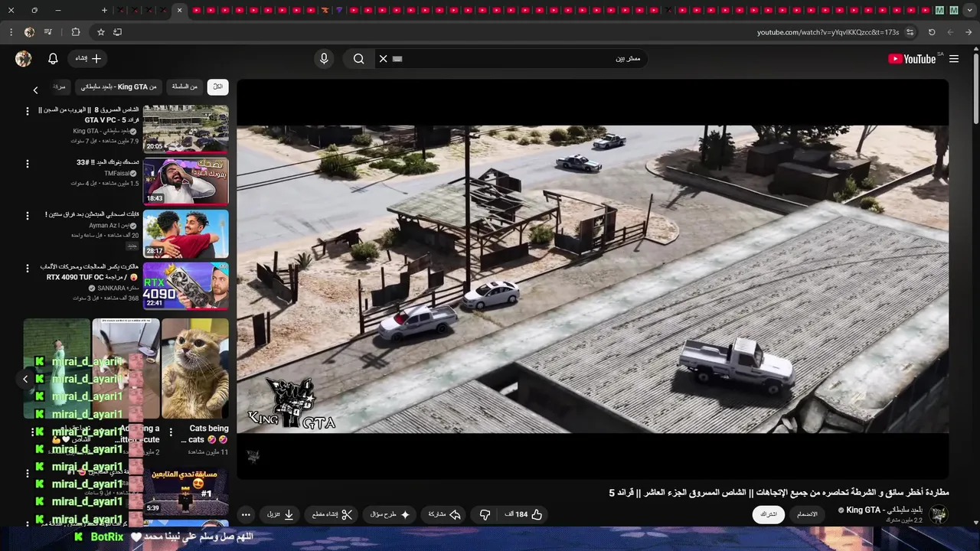Bookmark this page with the star
The width and height of the screenshot is (980, 551).
click(100, 32)
